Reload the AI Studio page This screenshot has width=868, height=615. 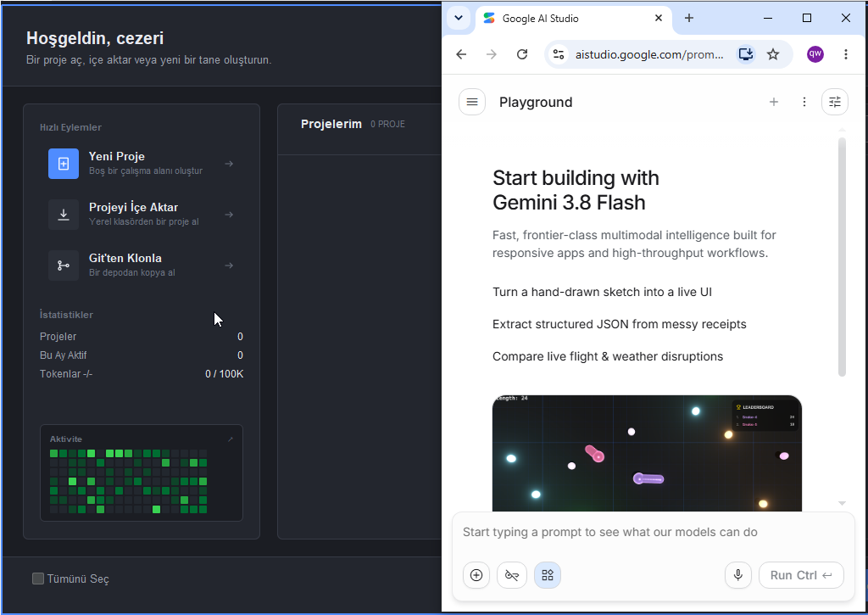click(x=522, y=54)
